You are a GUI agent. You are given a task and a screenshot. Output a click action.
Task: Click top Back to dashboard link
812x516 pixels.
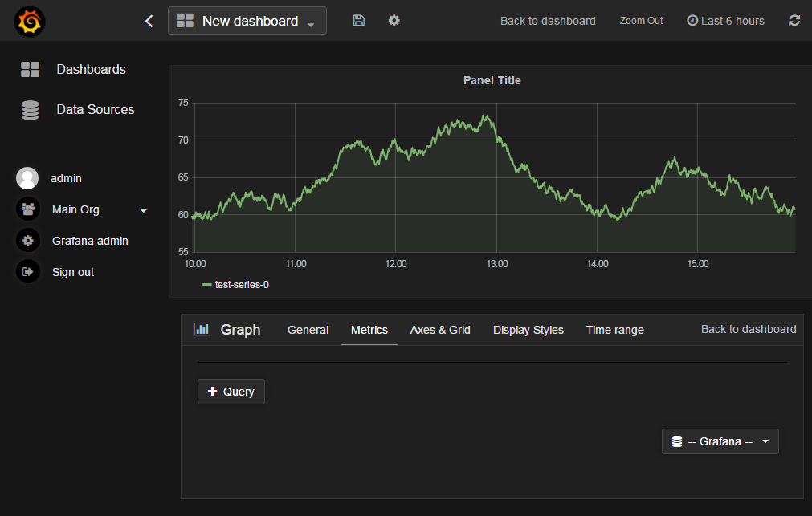click(x=548, y=21)
